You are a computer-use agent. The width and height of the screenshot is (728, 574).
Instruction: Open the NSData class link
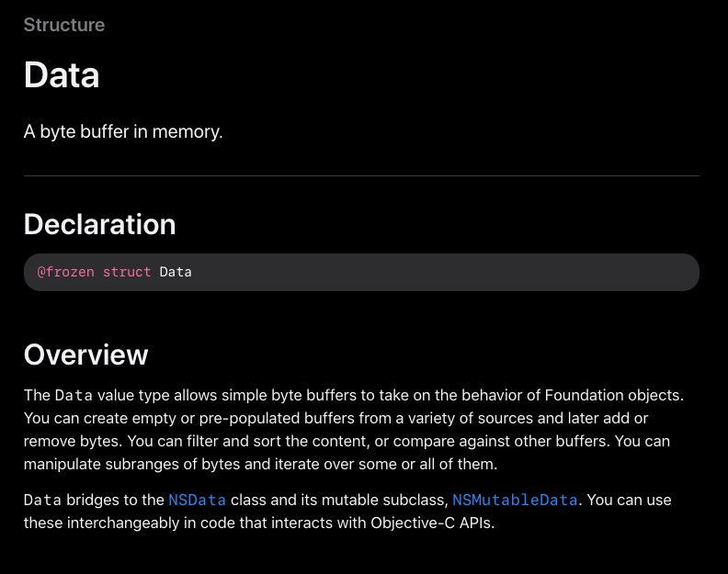pyautogui.click(x=197, y=500)
